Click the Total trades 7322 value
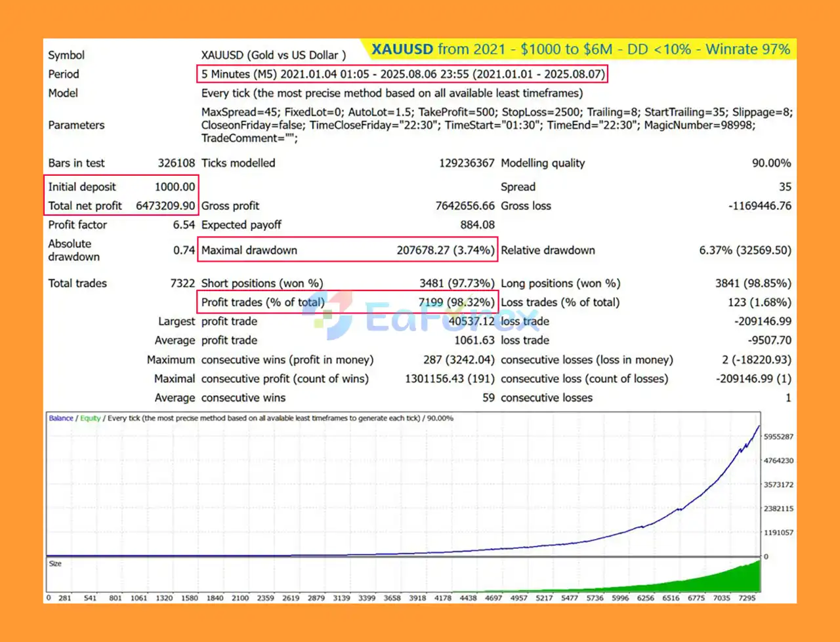Image resolution: width=840 pixels, height=642 pixels. pos(182,283)
